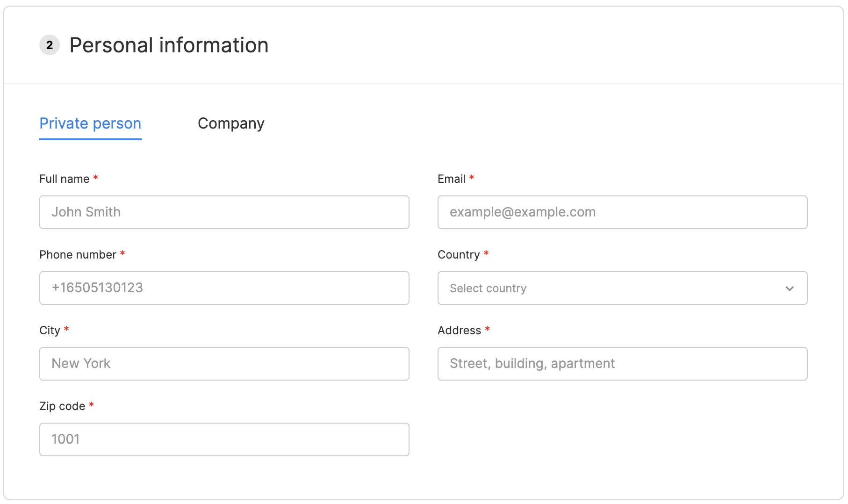Open the Company tab
Screen dimensions: 848x504
click(x=231, y=123)
